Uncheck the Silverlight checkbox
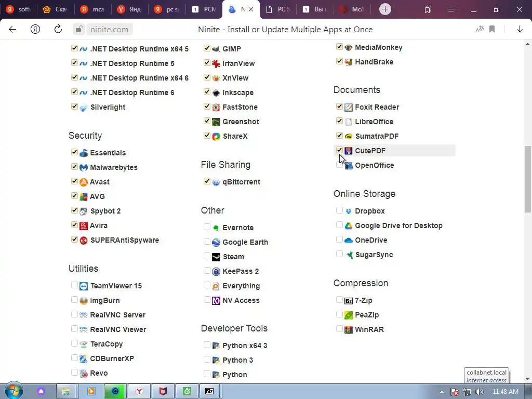Screen dimensions: 532x399 [74, 107]
